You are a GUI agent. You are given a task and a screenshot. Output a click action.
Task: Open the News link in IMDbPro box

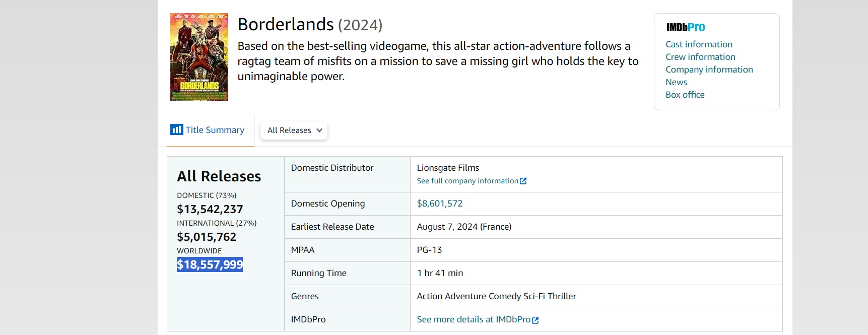[x=676, y=82]
